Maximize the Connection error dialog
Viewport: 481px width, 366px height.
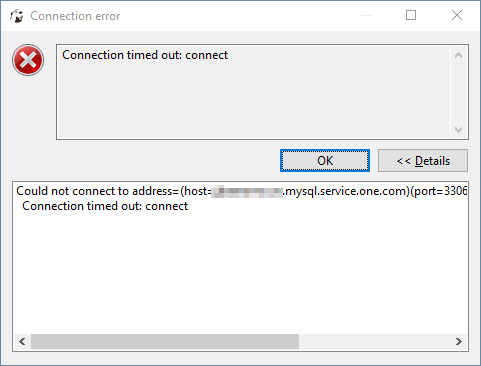tap(411, 15)
